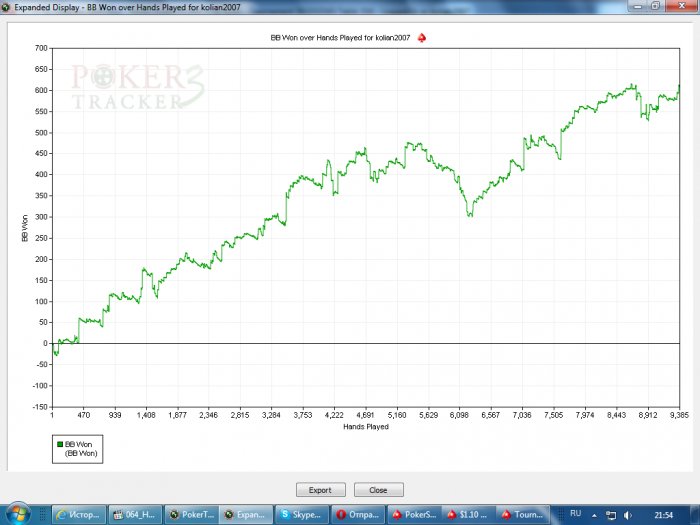Click the Hands Played axis label
700x525 pixels.
(366, 427)
